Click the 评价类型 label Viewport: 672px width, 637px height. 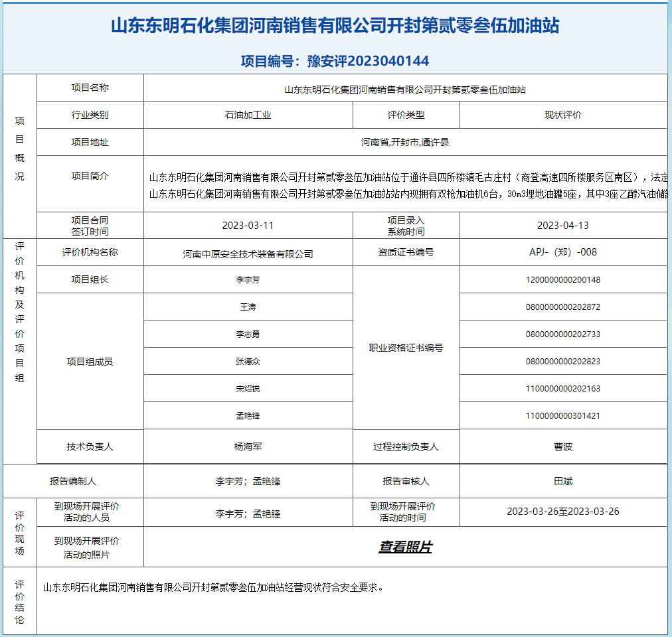pos(406,115)
